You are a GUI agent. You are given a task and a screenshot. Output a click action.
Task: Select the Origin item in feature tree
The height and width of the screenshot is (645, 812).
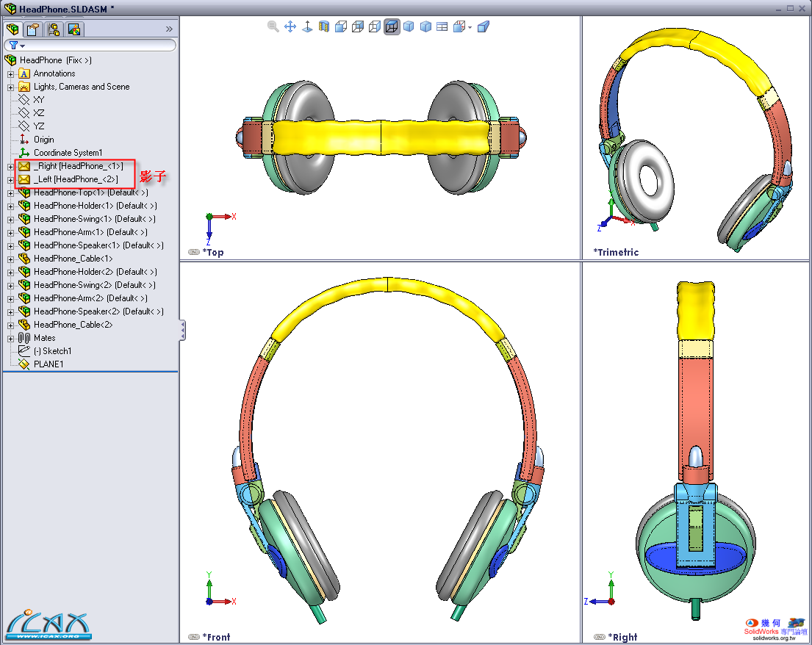coord(43,140)
